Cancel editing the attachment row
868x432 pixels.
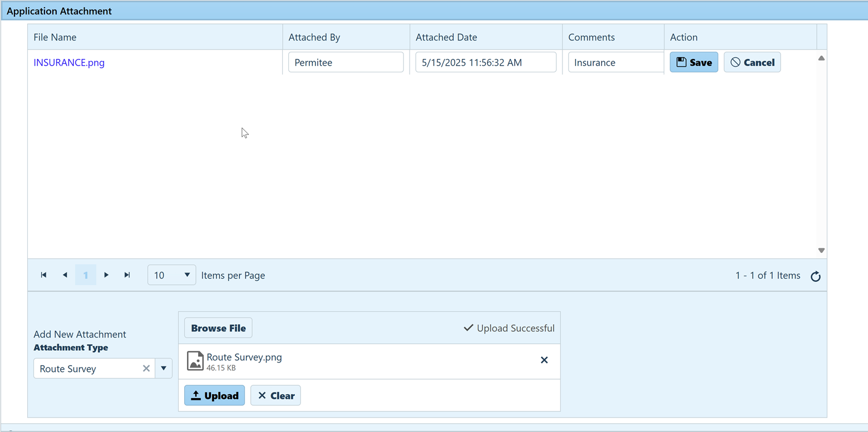click(x=752, y=62)
